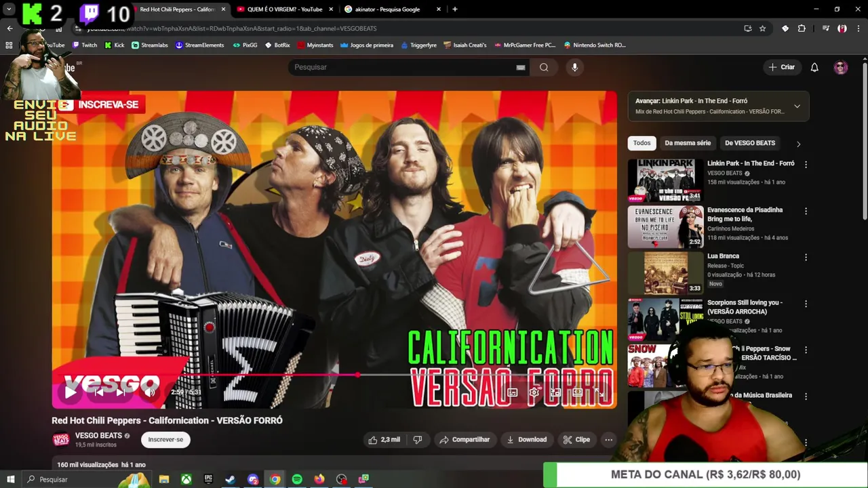Open the Windows Start menu
868x488 pixels.
click(x=10, y=479)
